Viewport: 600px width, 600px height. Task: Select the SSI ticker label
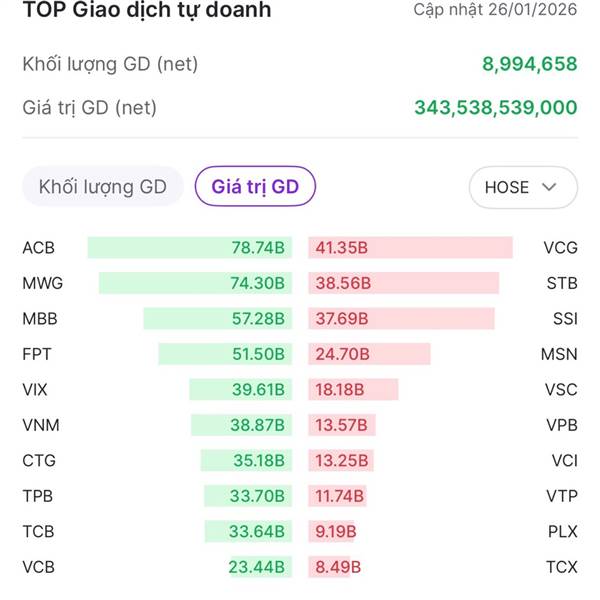pyautogui.click(x=563, y=319)
